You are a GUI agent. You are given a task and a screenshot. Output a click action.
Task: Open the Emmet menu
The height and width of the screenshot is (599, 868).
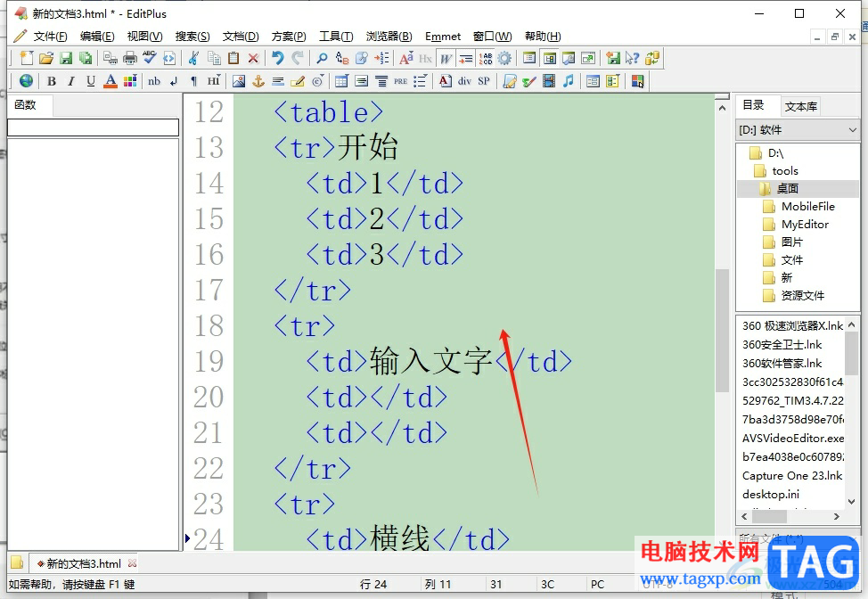point(443,36)
